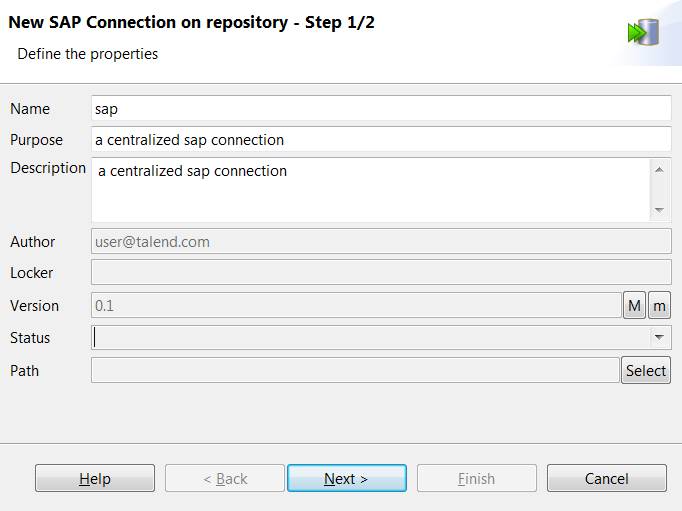Open the Status dropdown arrow

click(660, 338)
